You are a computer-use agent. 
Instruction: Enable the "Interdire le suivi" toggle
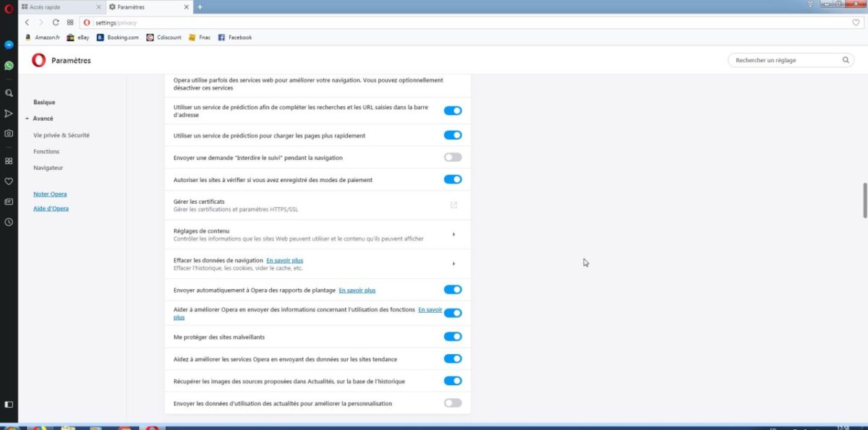pyautogui.click(x=453, y=157)
